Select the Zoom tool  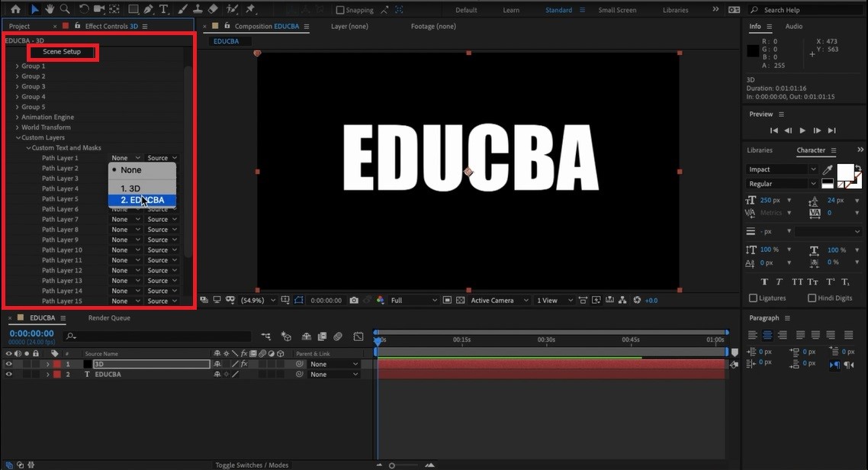66,9
